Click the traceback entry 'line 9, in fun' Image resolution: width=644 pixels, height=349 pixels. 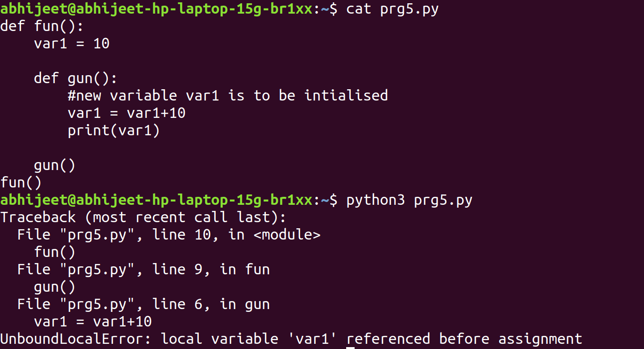(211, 270)
